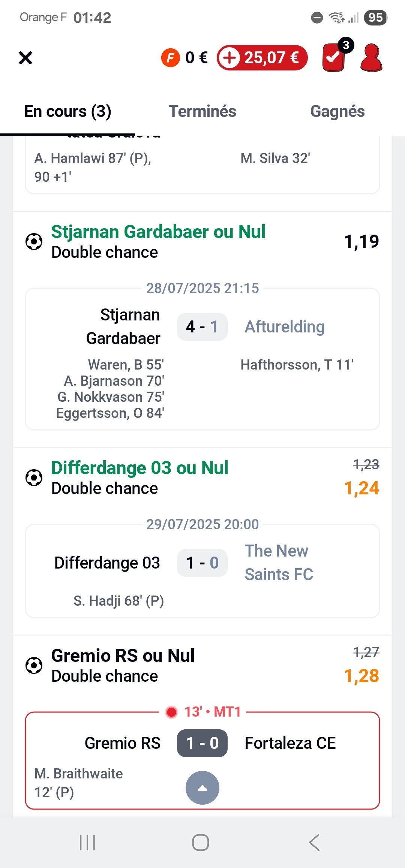Viewport: 405px width, 868px height.
Task: Tap the orange freebet F icon
Action: click(171, 58)
